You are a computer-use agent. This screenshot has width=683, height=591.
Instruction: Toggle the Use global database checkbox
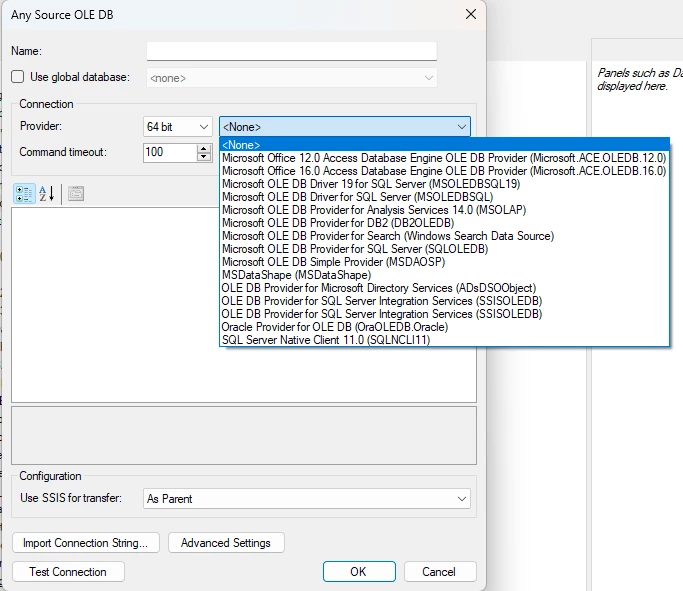(x=17, y=77)
